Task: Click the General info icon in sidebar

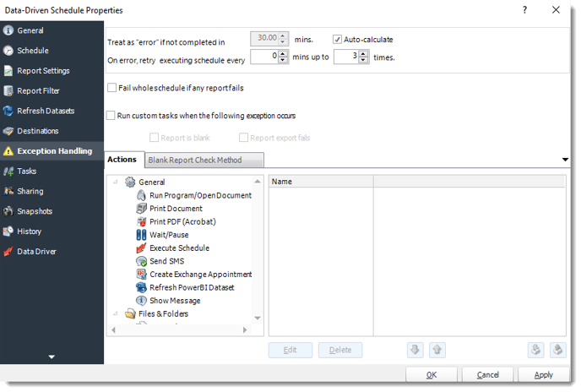Action: (x=8, y=30)
